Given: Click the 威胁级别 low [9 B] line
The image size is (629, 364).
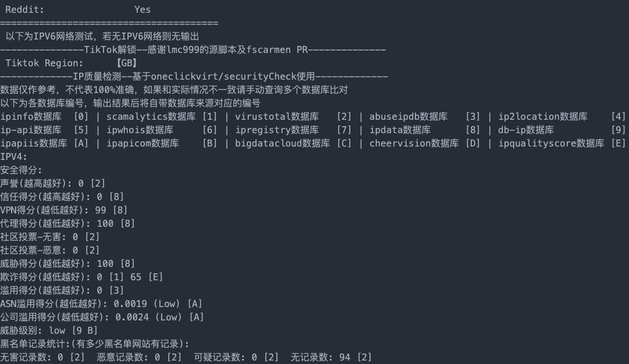Looking at the screenshot, I should pyautogui.click(x=49, y=330).
